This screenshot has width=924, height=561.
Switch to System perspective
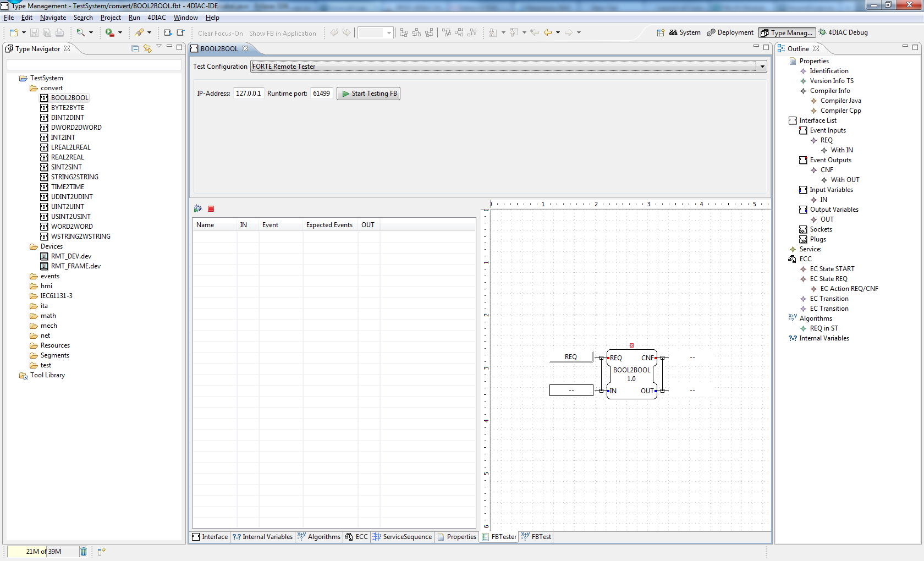[x=685, y=32]
